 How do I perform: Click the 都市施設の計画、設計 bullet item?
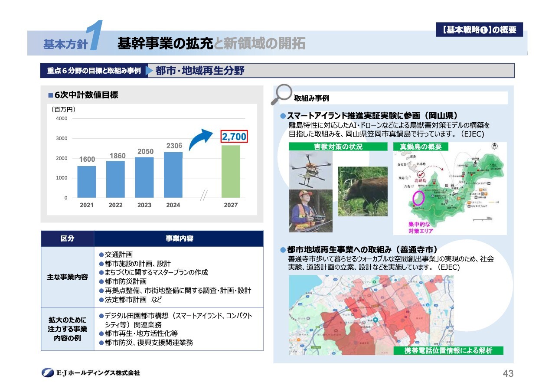pyautogui.click(x=135, y=264)
